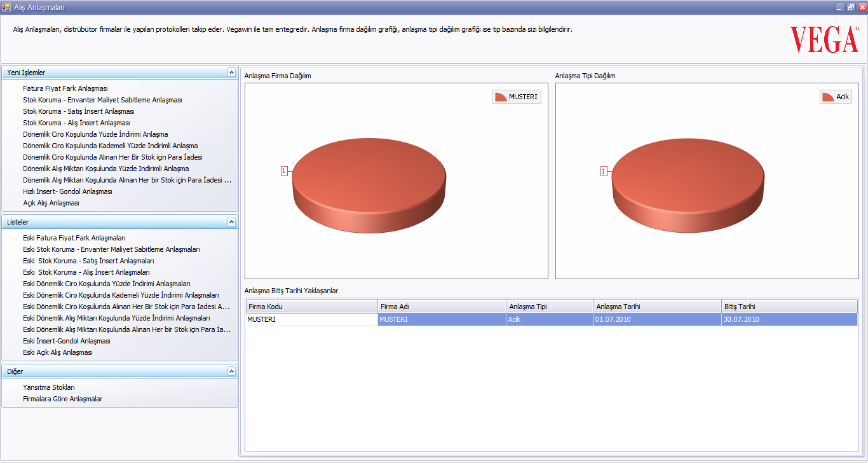This screenshot has width=868, height=463.
Task: Open Eski Stok Koruma - Envanter Maliyet Sabitleme Anlaşmaları
Action: (111, 249)
